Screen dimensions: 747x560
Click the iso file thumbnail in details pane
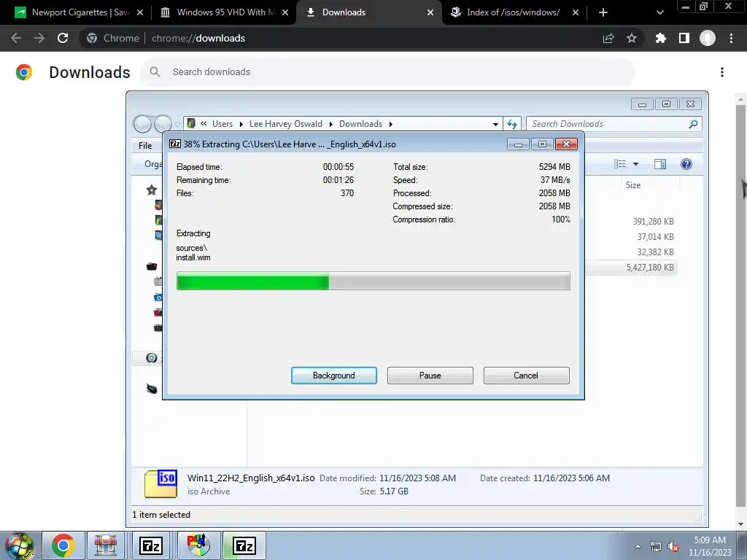point(160,484)
